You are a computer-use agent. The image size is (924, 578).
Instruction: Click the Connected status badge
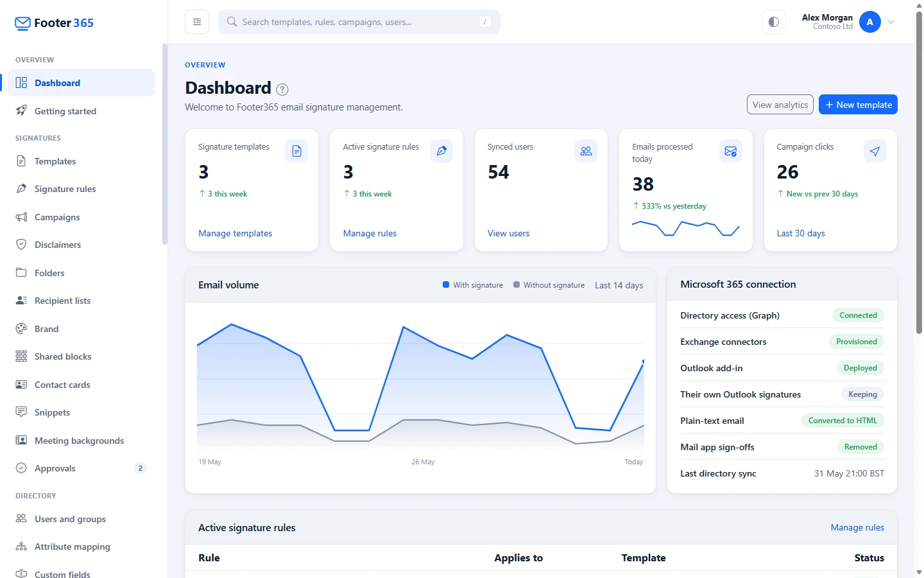click(x=858, y=315)
